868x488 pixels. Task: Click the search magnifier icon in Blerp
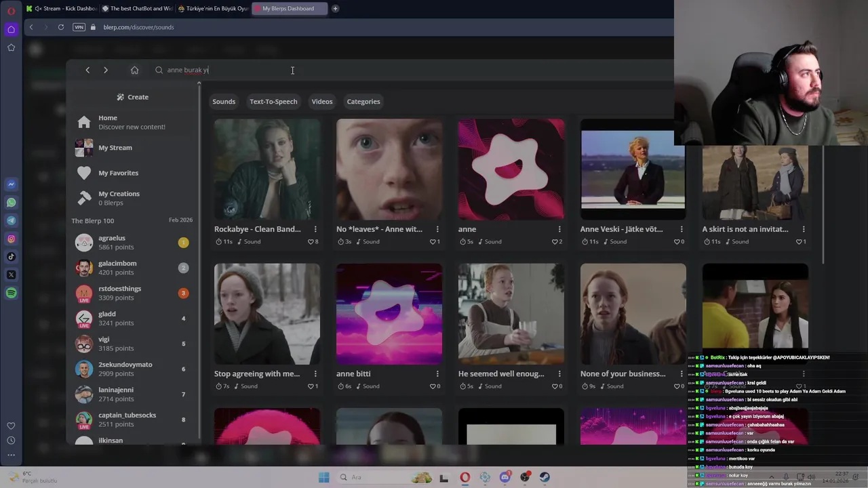[x=159, y=70]
